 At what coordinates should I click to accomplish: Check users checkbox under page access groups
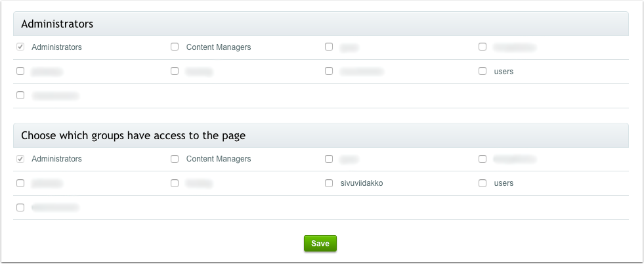tap(483, 183)
